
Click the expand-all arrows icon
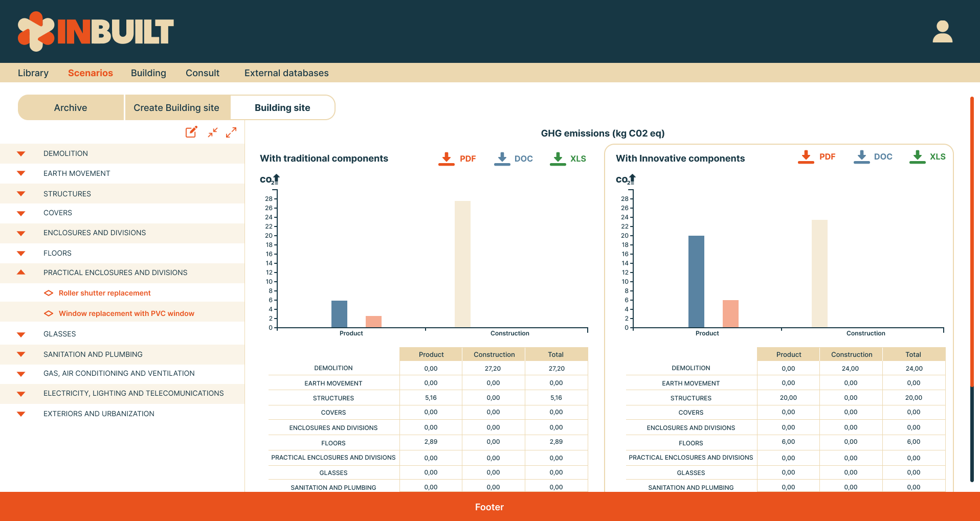pos(231,132)
